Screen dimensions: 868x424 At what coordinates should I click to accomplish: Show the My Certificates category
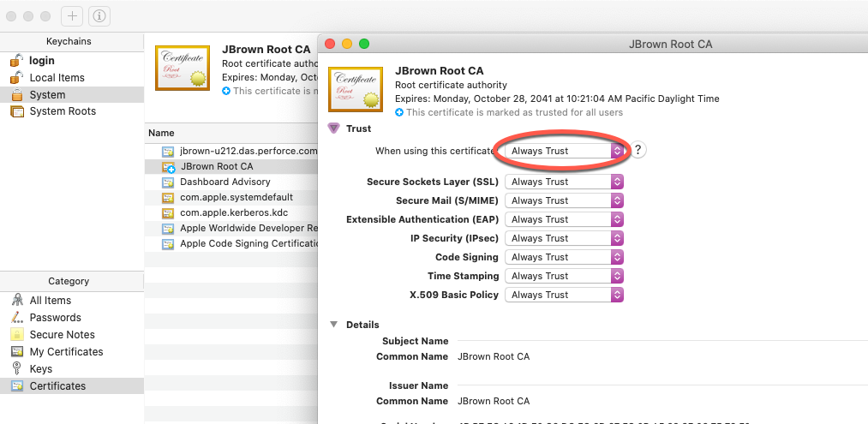pos(66,352)
